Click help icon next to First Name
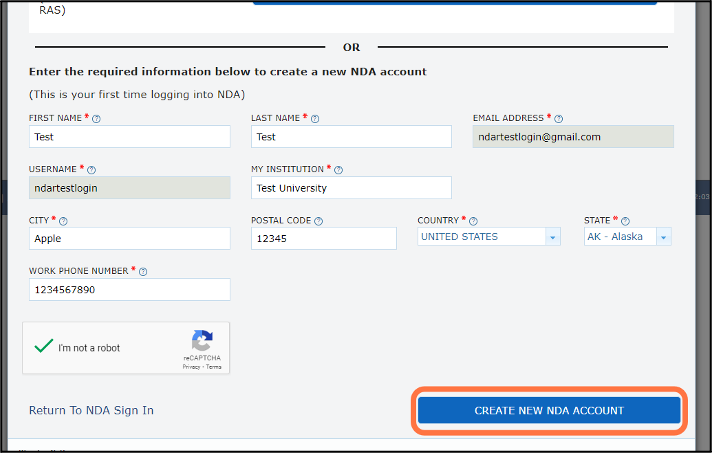 click(x=96, y=119)
